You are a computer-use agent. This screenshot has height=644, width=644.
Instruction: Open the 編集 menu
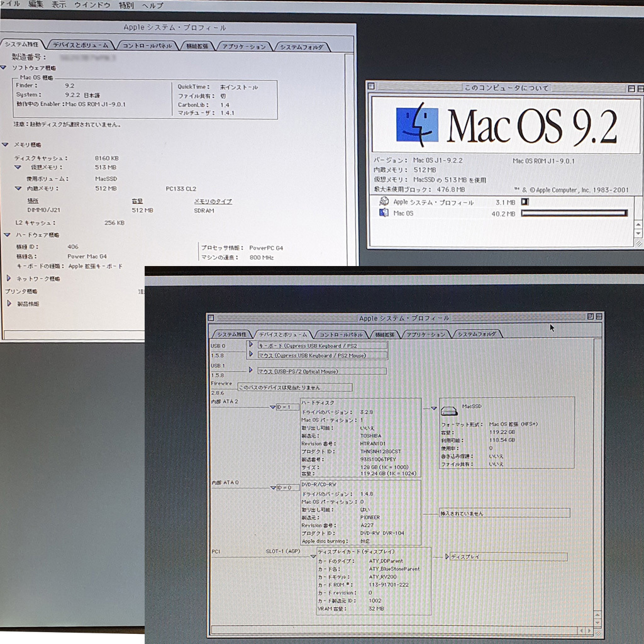(36, 4)
